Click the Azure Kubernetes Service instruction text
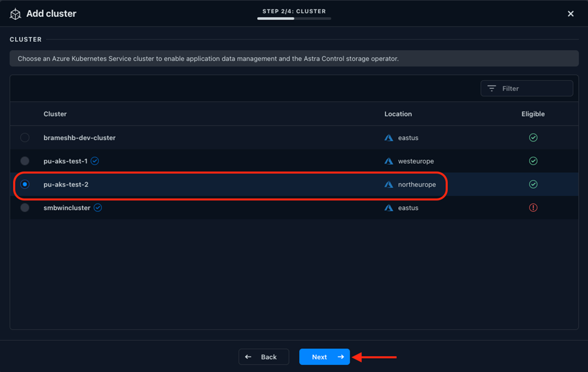 208,59
